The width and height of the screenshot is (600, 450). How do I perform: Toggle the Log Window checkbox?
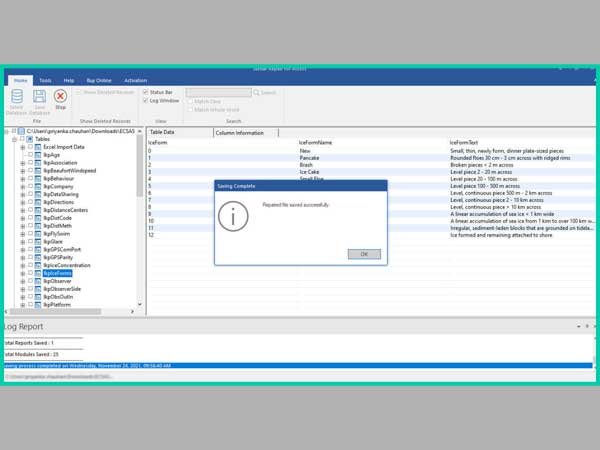pyautogui.click(x=145, y=101)
